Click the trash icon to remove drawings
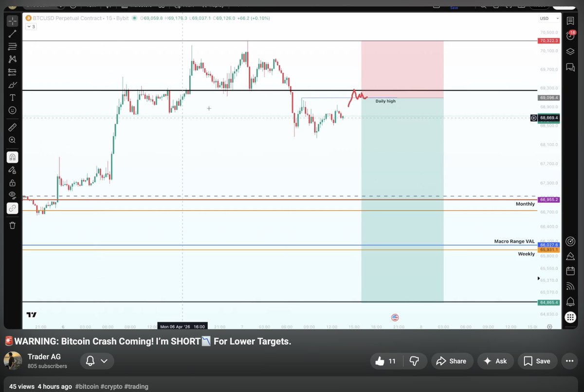Image resolution: width=584 pixels, height=392 pixels. click(x=13, y=225)
